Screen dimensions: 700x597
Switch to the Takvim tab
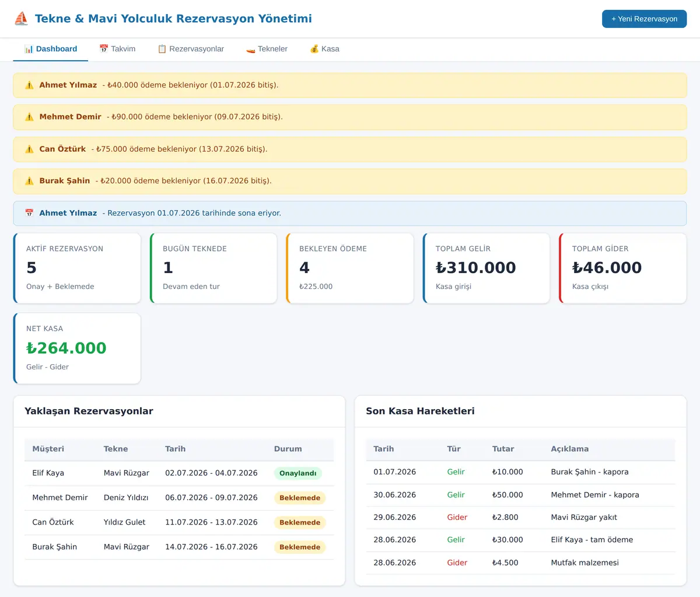point(117,49)
